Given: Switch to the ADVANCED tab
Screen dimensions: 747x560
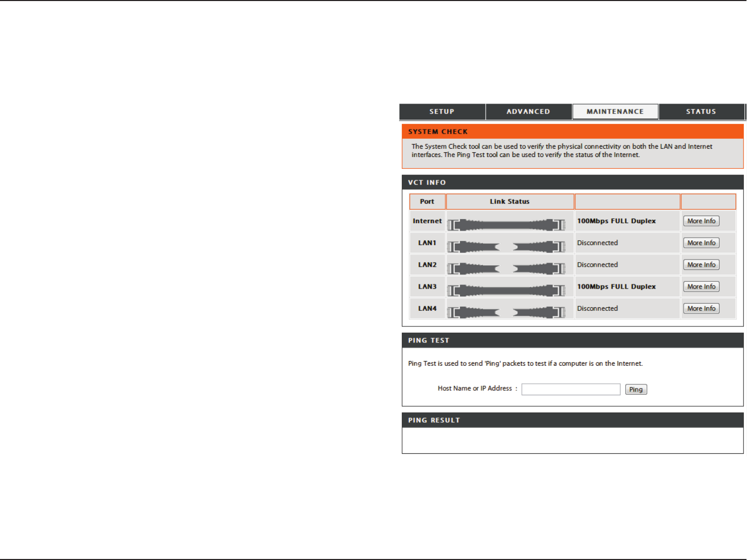Looking at the screenshot, I should [x=528, y=111].
